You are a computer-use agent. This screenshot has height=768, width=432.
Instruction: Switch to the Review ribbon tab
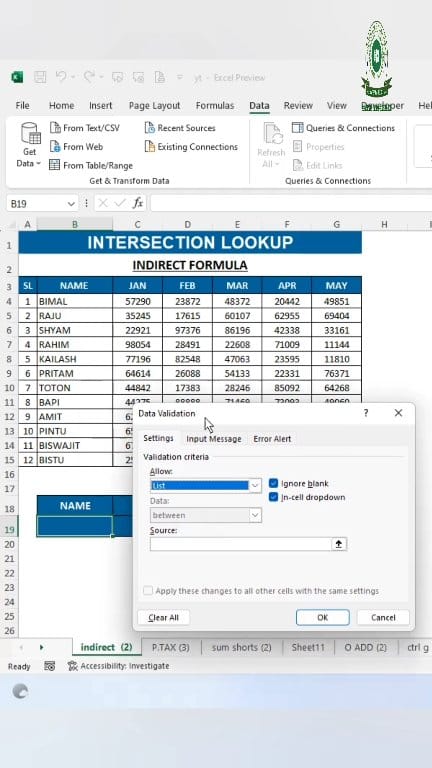coord(298,105)
